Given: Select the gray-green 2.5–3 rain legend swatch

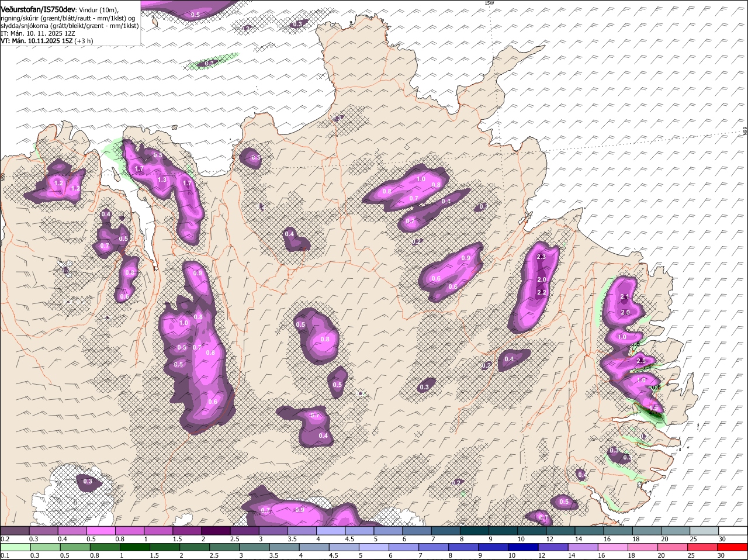Looking at the screenshot, I should 224,547.
